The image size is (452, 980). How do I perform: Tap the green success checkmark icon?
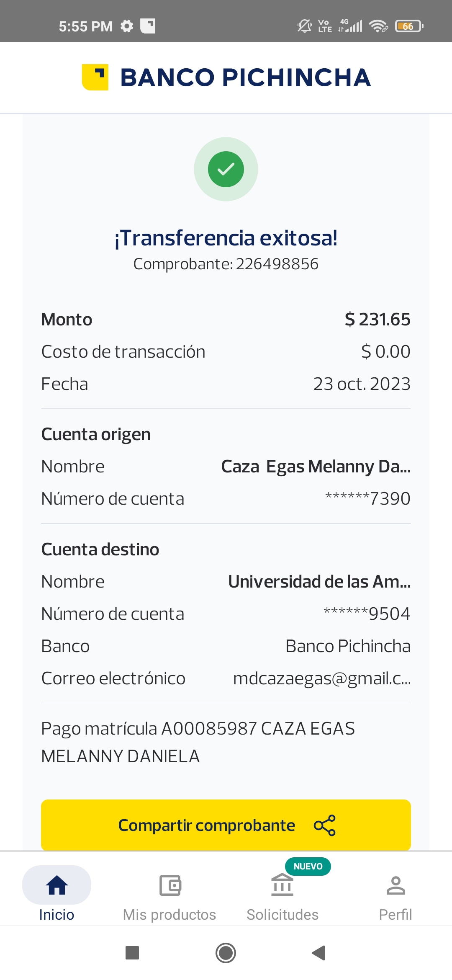click(x=226, y=169)
